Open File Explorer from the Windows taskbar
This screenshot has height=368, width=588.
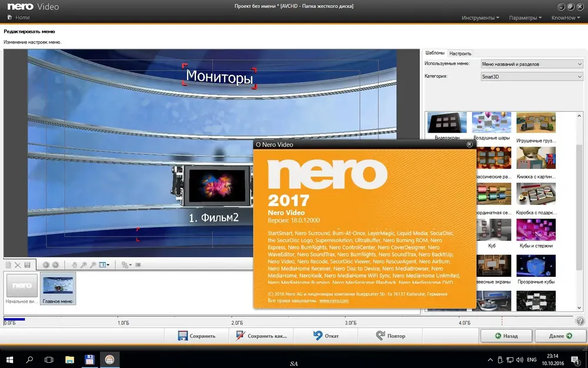(x=69, y=359)
